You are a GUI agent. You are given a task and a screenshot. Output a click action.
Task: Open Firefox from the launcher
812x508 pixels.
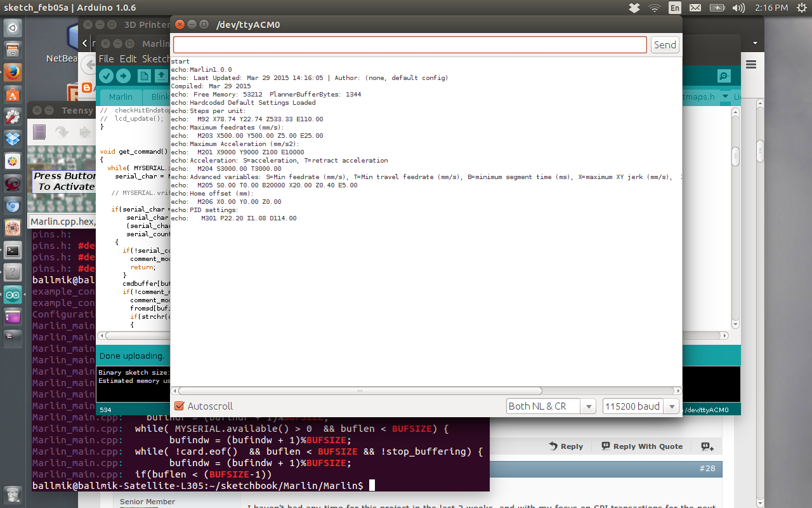pyautogui.click(x=12, y=72)
